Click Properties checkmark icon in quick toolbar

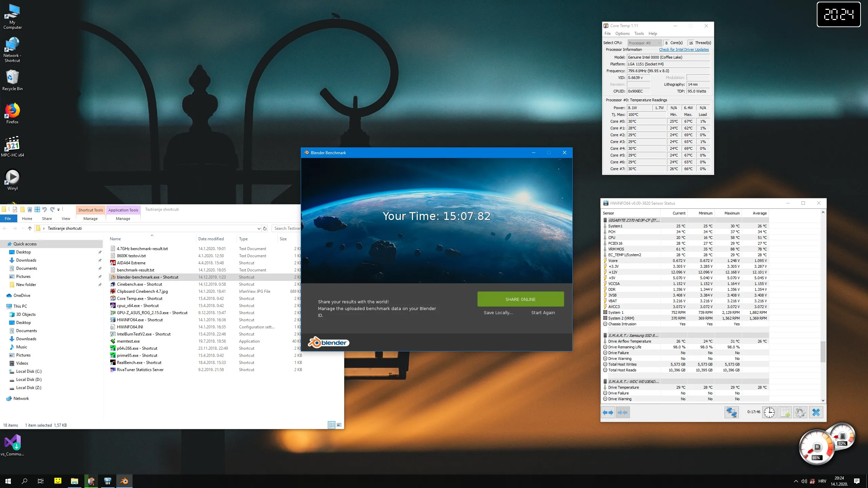[x=15, y=209]
